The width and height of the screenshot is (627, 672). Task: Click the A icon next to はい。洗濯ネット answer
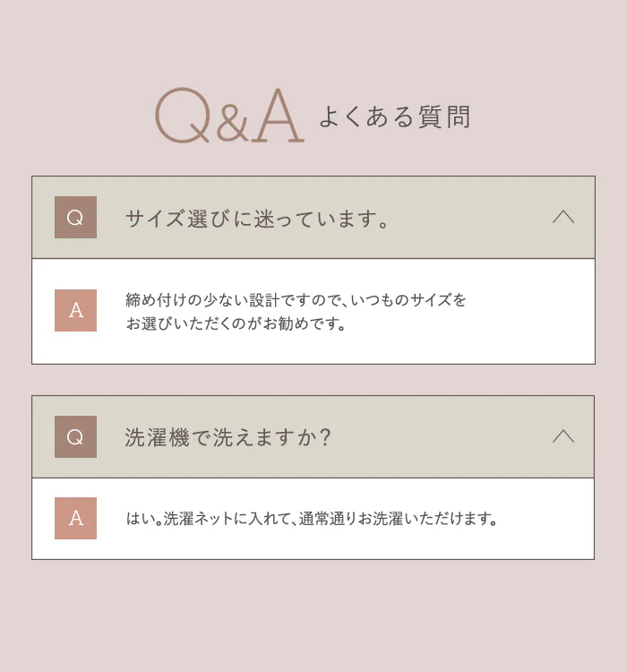point(75,518)
